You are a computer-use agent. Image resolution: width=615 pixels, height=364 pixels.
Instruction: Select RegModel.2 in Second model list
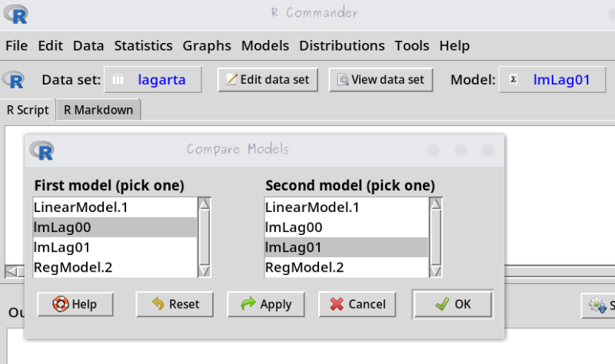(x=346, y=267)
